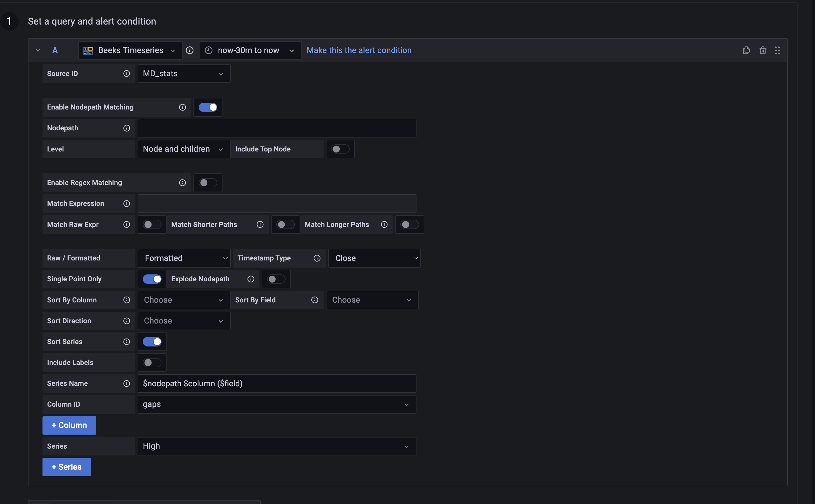
Task: Open the Beeks Timeseries data source dropdown
Action: 130,50
